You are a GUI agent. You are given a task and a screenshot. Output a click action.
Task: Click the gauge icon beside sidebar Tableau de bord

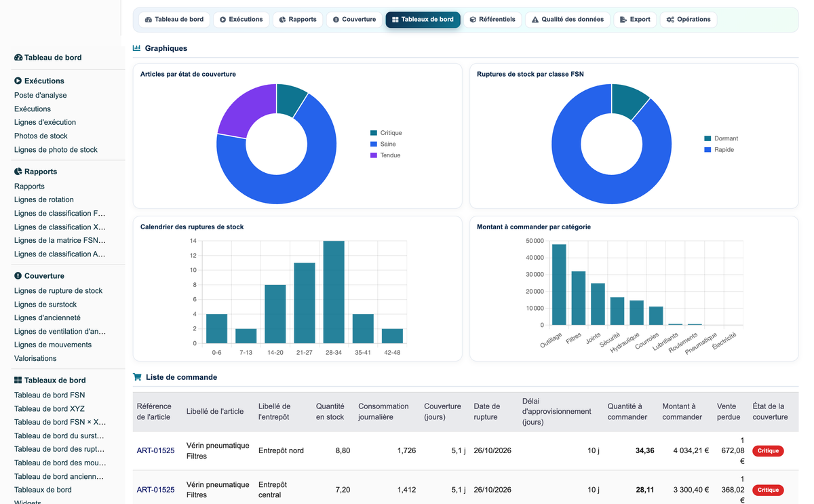(18, 58)
